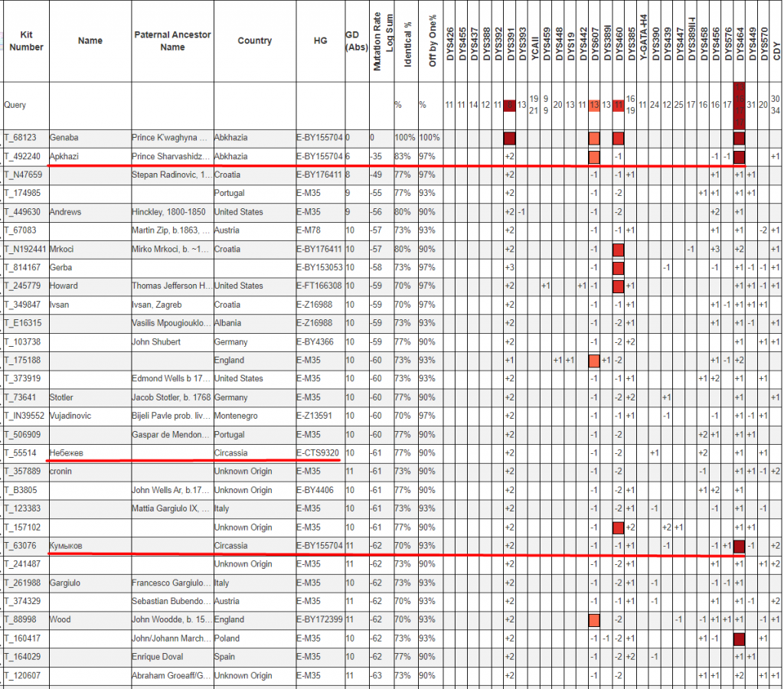Select the "Query" row label
The height and width of the screenshot is (689, 784).
coord(15,105)
